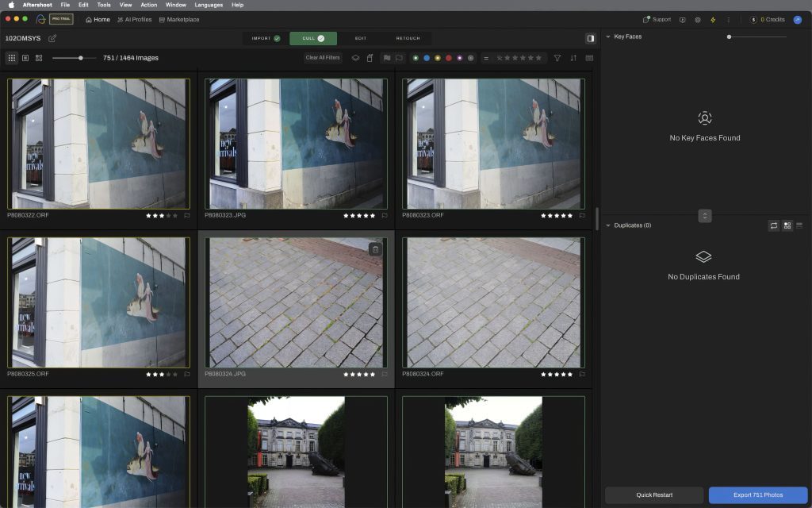Image resolution: width=812 pixels, height=508 pixels.
Task: Switch to compare view layout
Action: pyautogui.click(x=39, y=58)
